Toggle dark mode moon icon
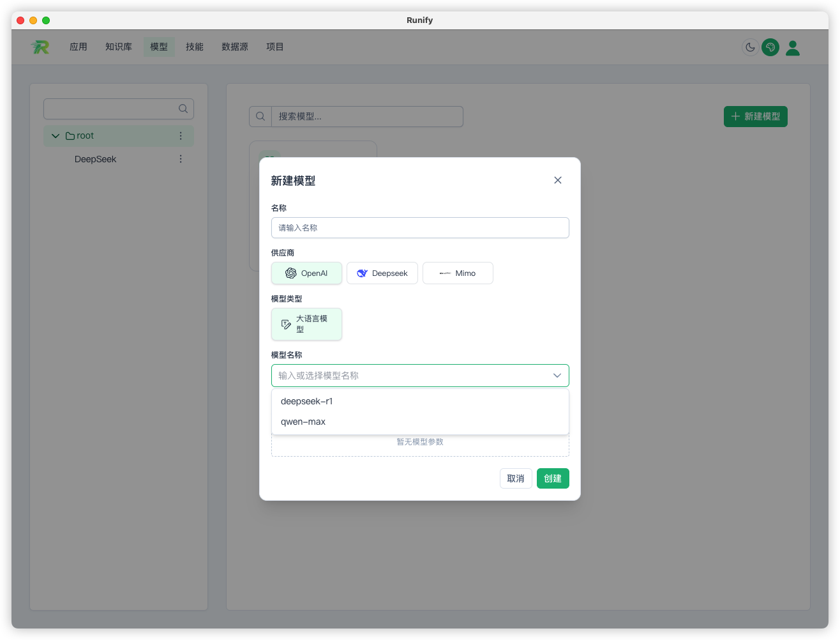The width and height of the screenshot is (840, 640). click(750, 47)
